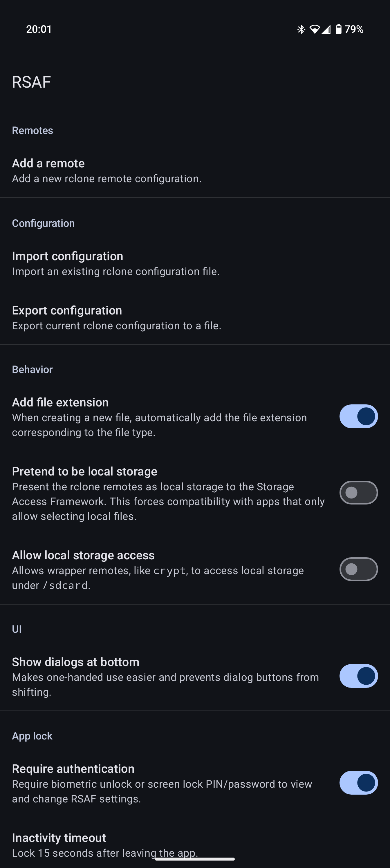
Task: Tap the cellular signal icon
Action: [x=326, y=30]
